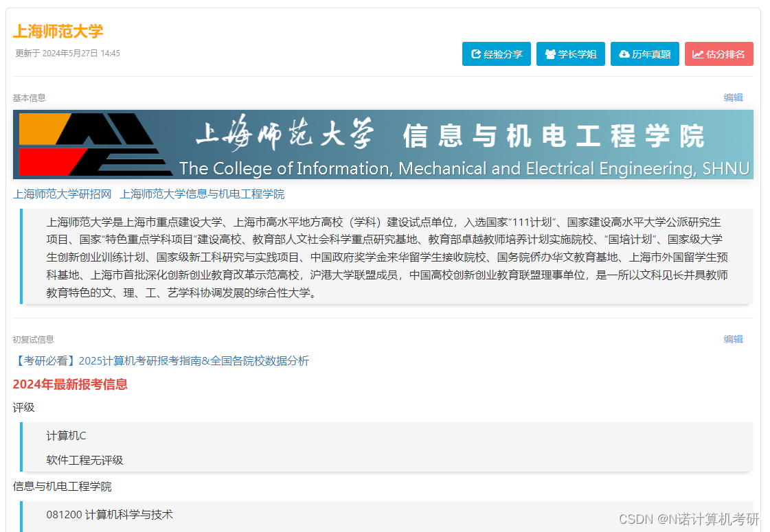
Task: Click the 评级 label
Action: tap(23, 408)
